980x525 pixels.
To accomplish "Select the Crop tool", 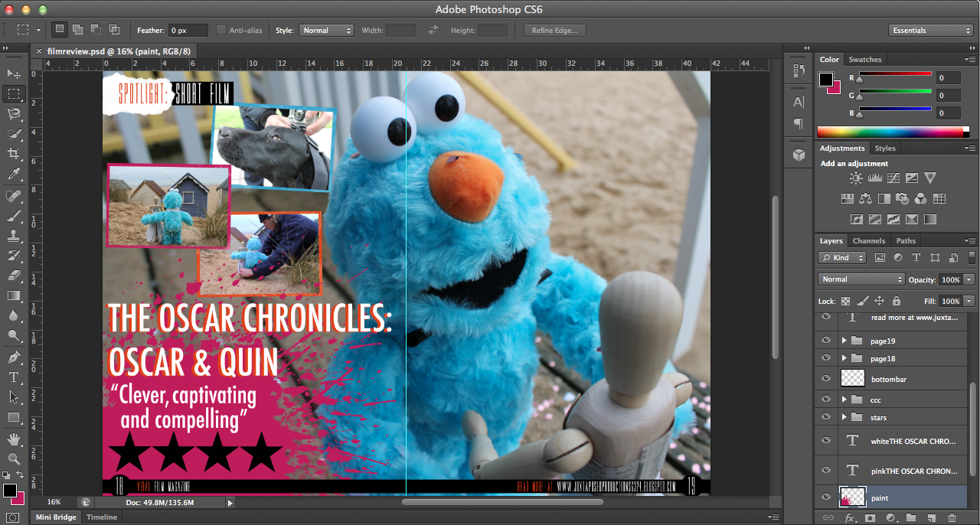I will pyautogui.click(x=14, y=155).
